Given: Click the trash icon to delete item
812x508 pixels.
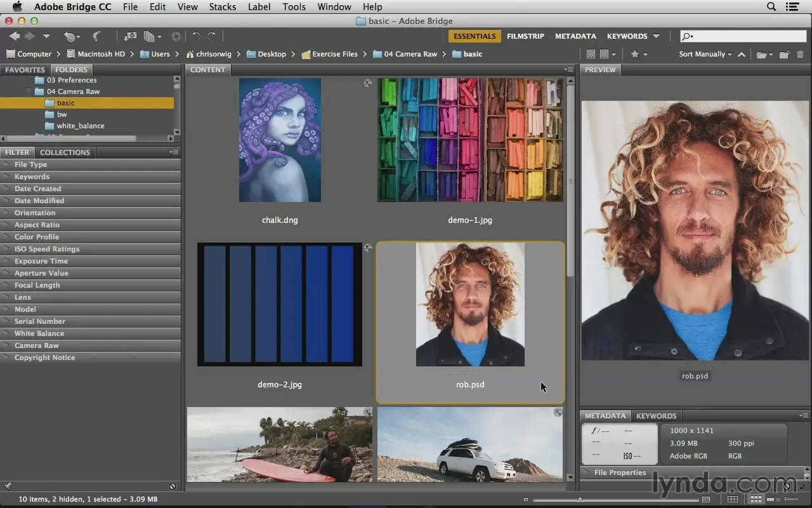Looking at the screenshot, I should 800,55.
